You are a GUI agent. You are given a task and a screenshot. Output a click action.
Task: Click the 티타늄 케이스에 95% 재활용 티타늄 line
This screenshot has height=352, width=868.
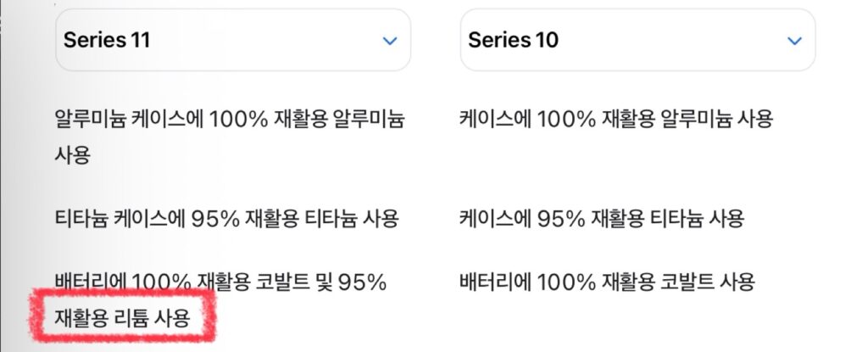tap(226, 218)
